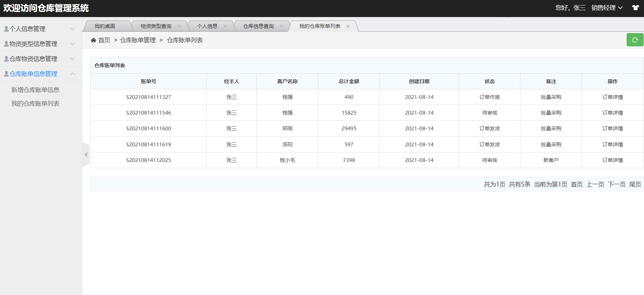The width and height of the screenshot is (644, 295).
Task: Click total amount 29495
Action: tap(349, 129)
